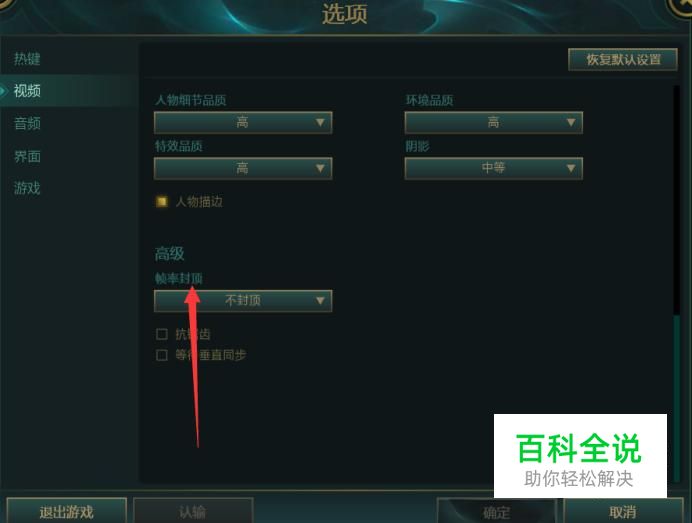Click the 取消 button
The height and width of the screenshot is (523, 692).
pos(623,512)
